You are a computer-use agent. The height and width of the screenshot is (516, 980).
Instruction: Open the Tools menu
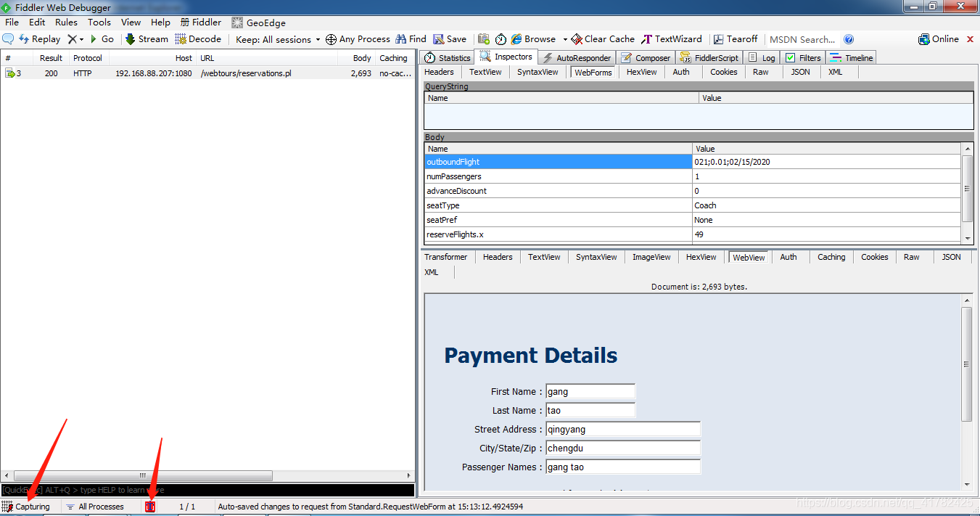[99, 22]
